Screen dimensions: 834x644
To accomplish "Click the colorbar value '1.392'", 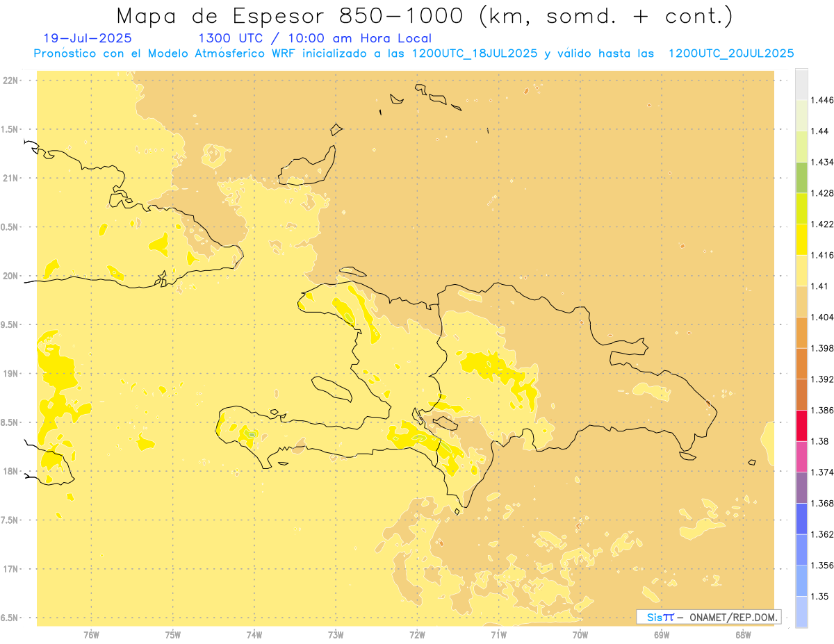I will pos(823,379).
